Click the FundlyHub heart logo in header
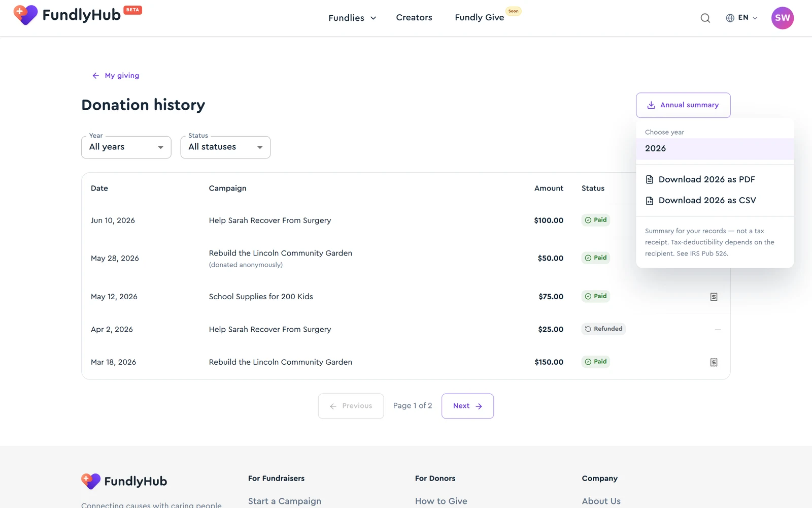This screenshot has width=812, height=508. click(x=25, y=15)
